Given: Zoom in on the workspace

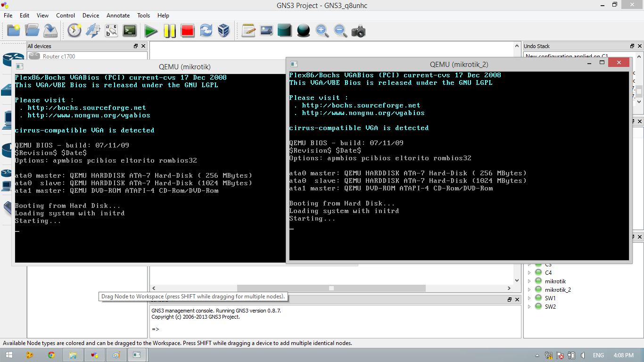Looking at the screenshot, I should pyautogui.click(x=322, y=31).
